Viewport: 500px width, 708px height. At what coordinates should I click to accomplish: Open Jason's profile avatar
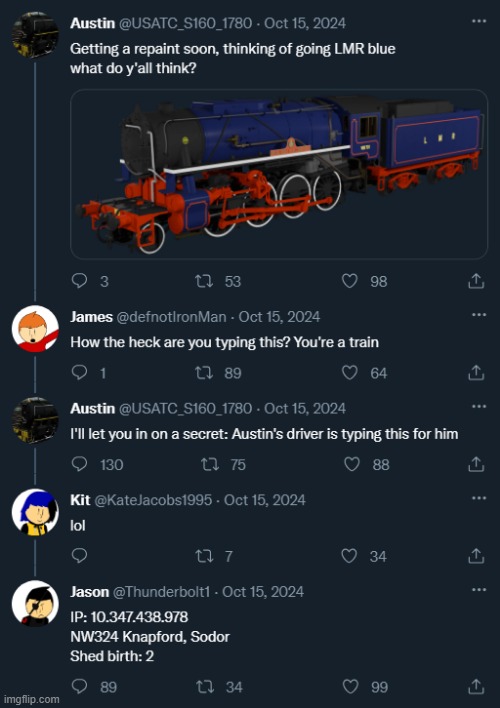tap(35, 603)
